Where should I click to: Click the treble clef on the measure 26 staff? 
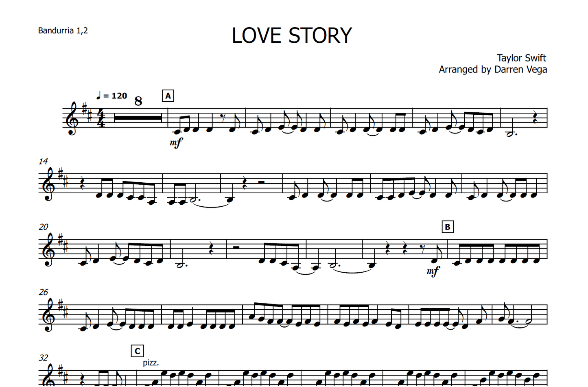click(48, 315)
